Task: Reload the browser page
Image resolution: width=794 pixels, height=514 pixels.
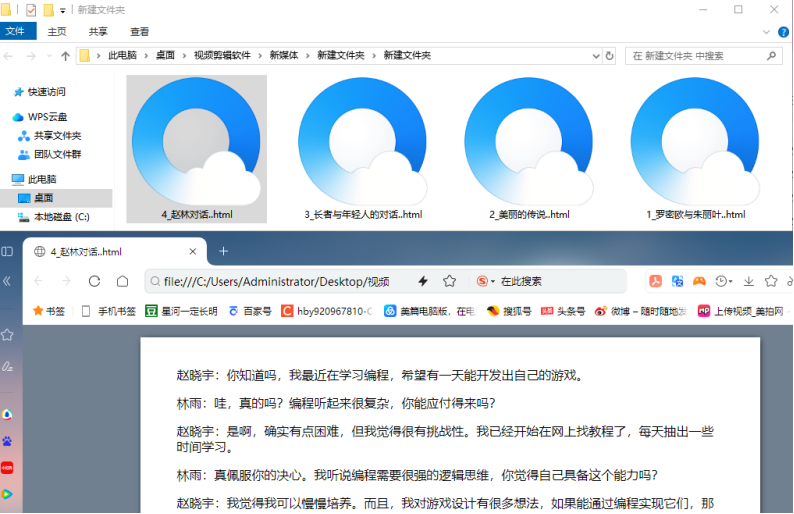Action: (x=94, y=281)
